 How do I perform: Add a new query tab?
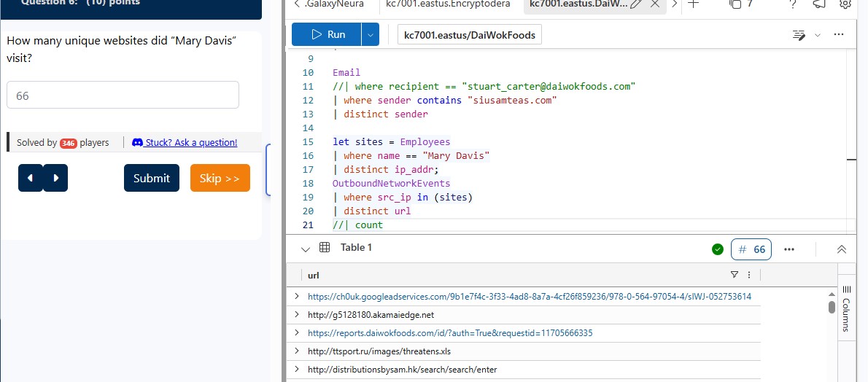tap(692, 4)
